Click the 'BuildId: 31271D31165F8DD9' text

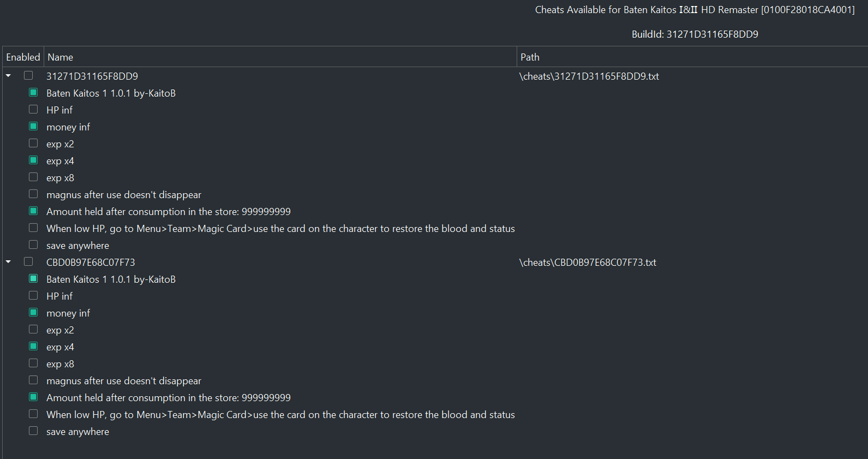click(695, 34)
